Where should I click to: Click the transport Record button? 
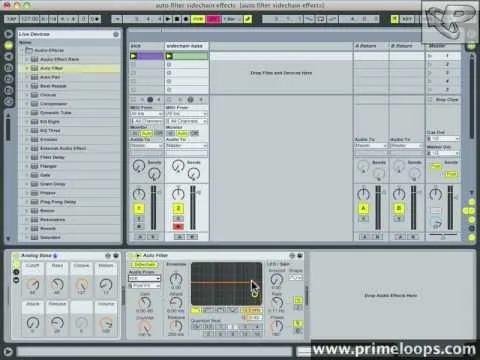186,19
